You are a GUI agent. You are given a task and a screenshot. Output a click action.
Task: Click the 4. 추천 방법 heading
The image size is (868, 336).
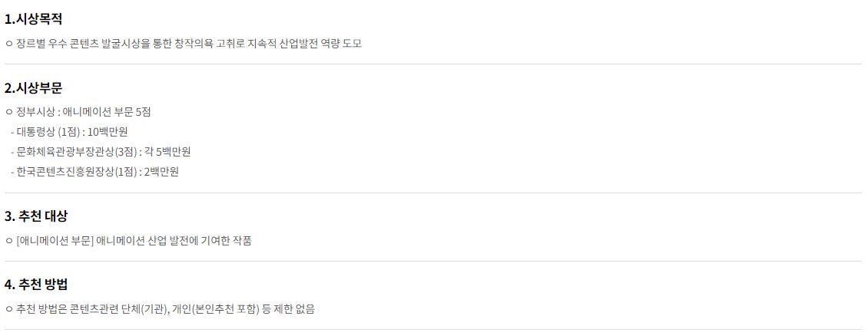pos(36,285)
